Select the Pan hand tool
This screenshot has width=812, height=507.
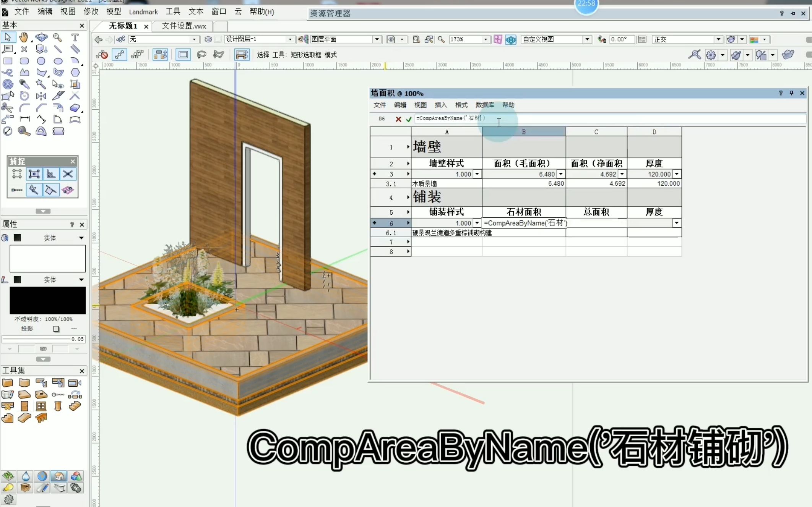(x=24, y=37)
